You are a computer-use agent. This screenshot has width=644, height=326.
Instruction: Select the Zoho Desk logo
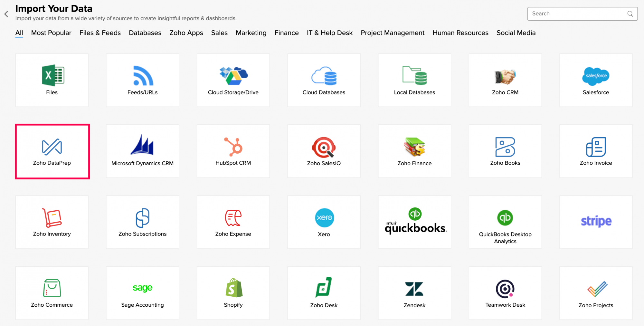(x=324, y=287)
